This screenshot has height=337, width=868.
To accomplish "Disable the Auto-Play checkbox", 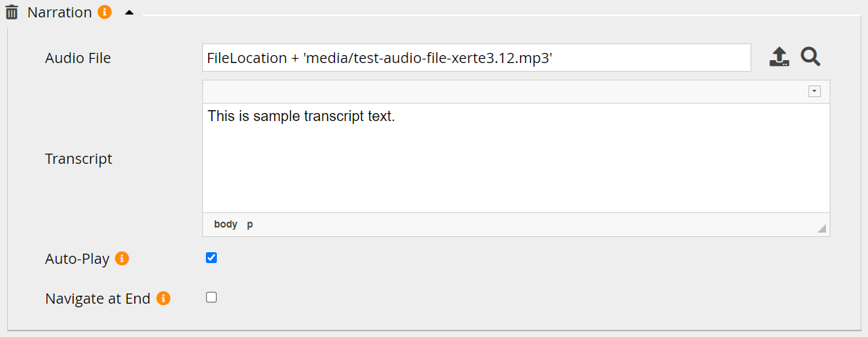I will click(212, 258).
